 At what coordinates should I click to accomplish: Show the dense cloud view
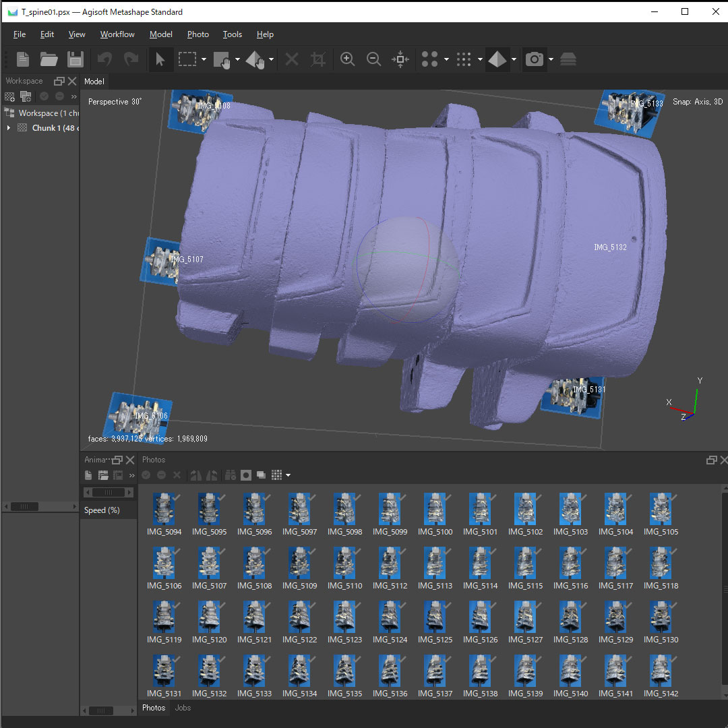[463, 59]
